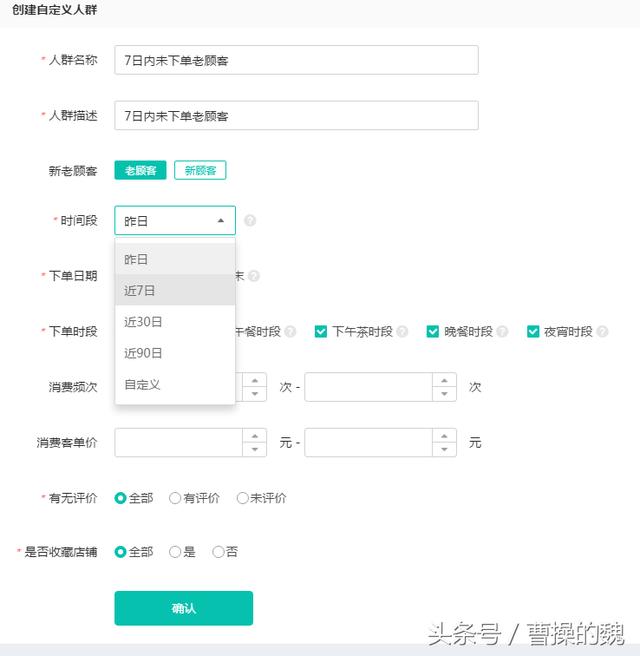
Task: Pick 近30日 from the dropdown list
Action: [175, 321]
